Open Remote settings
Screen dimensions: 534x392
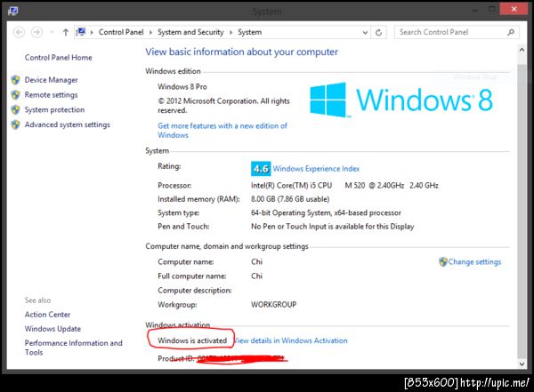pos(51,95)
